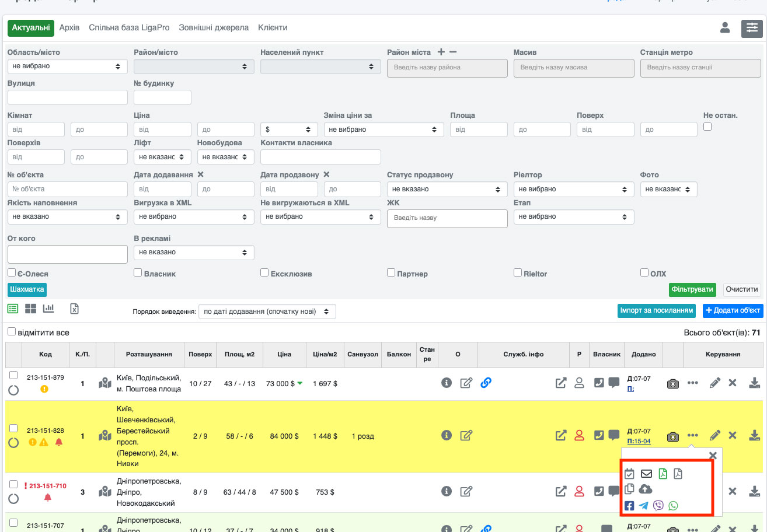This screenshot has height=532, width=767.
Task: Click the Контакти власника input field
Action: click(320, 157)
